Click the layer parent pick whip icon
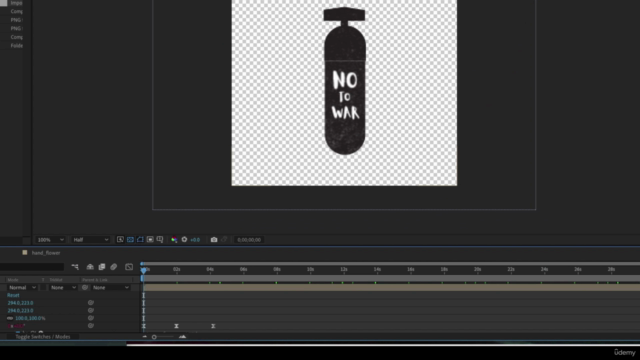Viewport: 640px width, 360px height. tap(85, 287)
